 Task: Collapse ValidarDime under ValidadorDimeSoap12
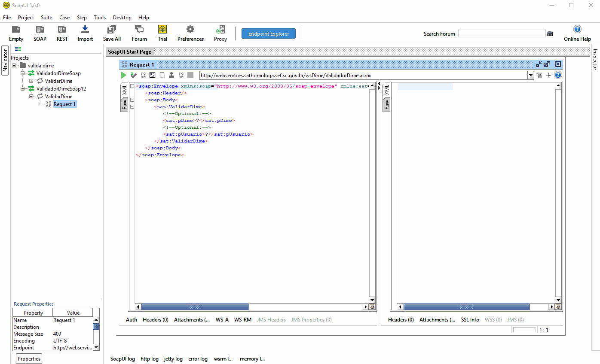click(31, 97)
